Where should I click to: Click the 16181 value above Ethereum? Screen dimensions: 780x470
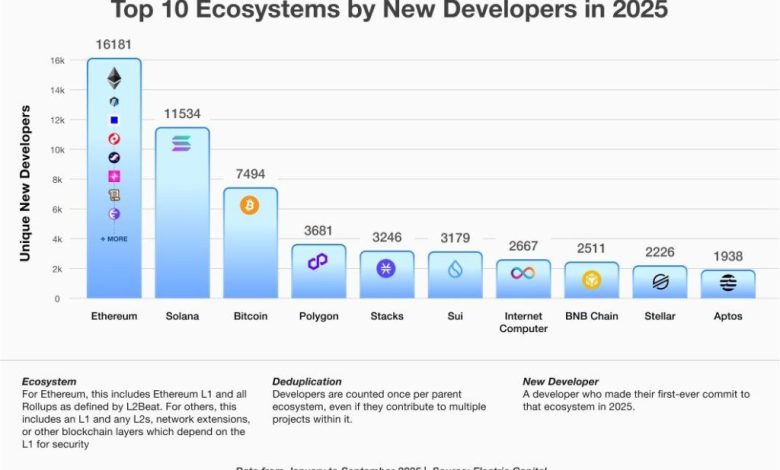pos(114,45)
